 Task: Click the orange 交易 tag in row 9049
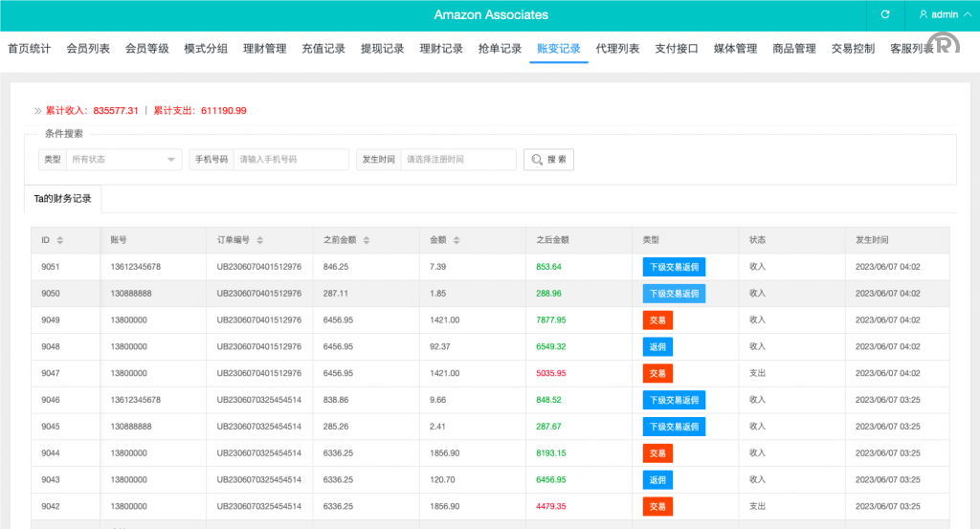click(x=657, y=320)
